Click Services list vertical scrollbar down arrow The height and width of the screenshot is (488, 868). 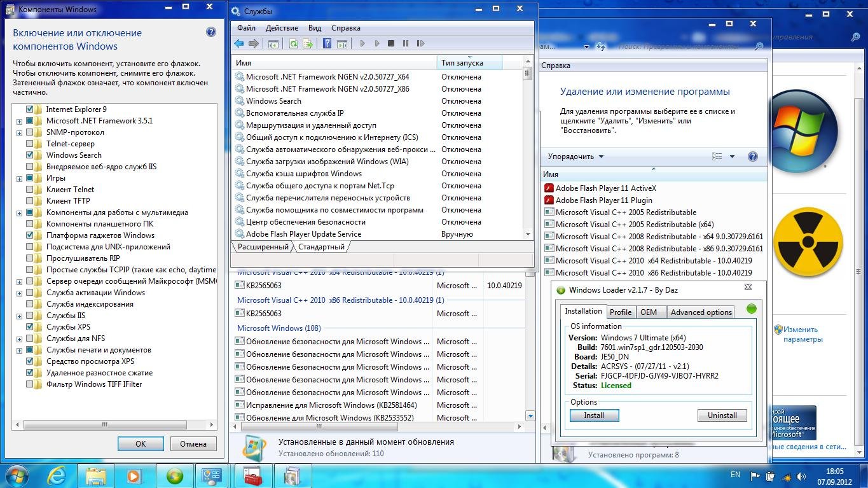(527, 234)
